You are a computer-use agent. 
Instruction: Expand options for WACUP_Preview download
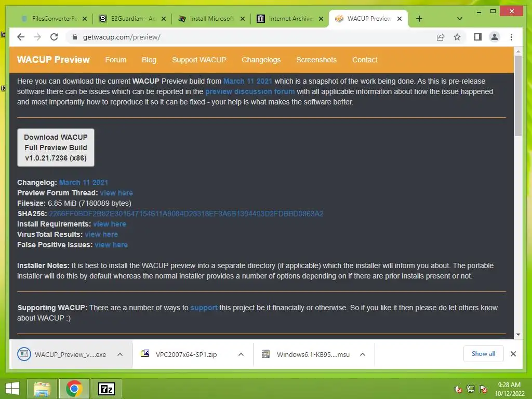[x=120, y=354]
